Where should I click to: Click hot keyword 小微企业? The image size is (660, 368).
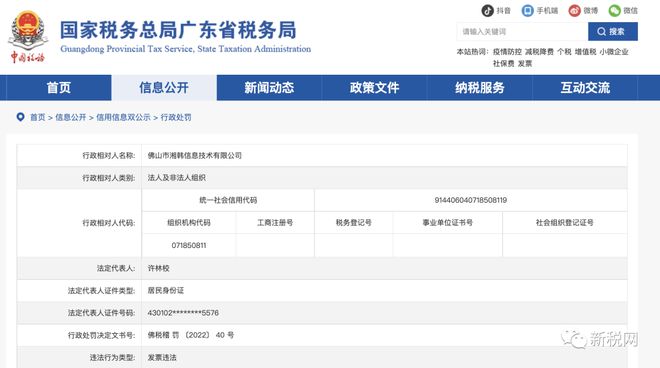tap(614, 52)
